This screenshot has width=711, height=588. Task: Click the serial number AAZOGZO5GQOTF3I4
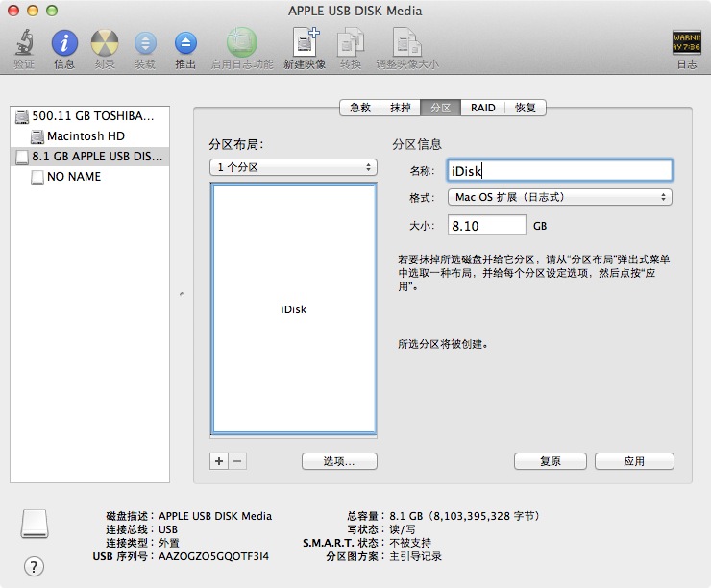[x=213, y=556]
